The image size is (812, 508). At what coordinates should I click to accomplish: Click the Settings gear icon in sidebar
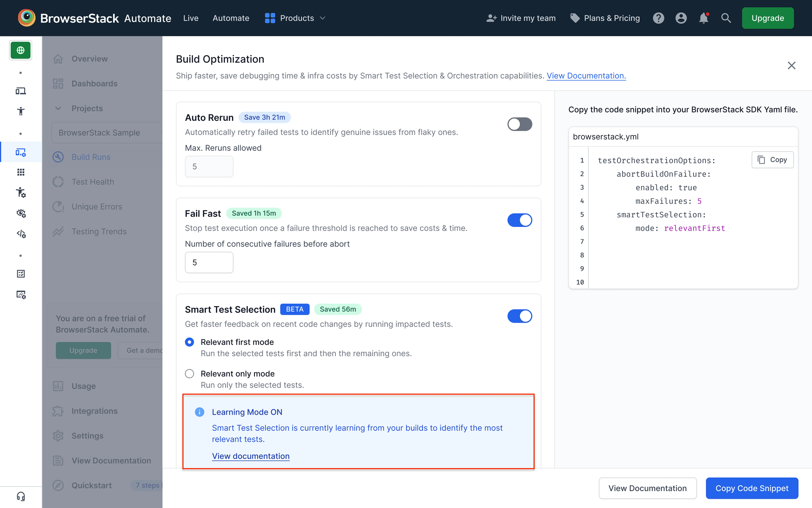pyautogui.click(x=58, y=436)
